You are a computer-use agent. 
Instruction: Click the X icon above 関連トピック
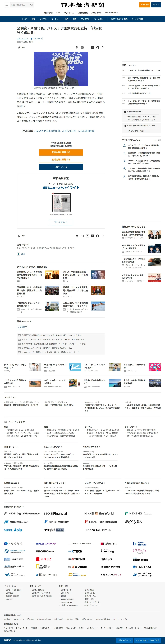pyautogui.click(x=92, y=236)
